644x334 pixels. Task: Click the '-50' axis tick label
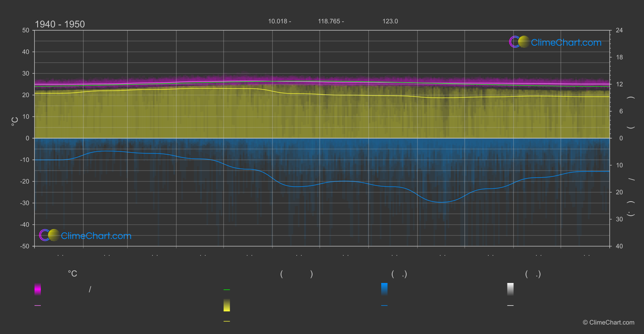tap(25, 246)
